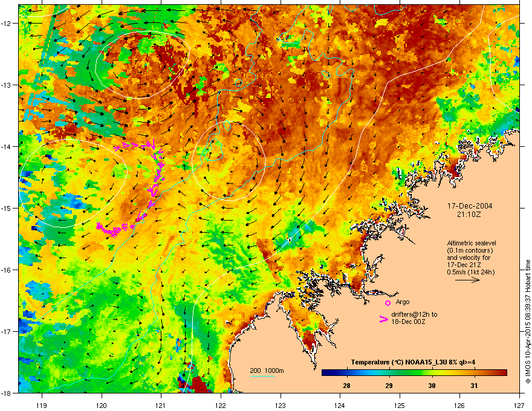Click latitude axis label -14
Viewport: 532px width, 411px height.
[7, 146]
